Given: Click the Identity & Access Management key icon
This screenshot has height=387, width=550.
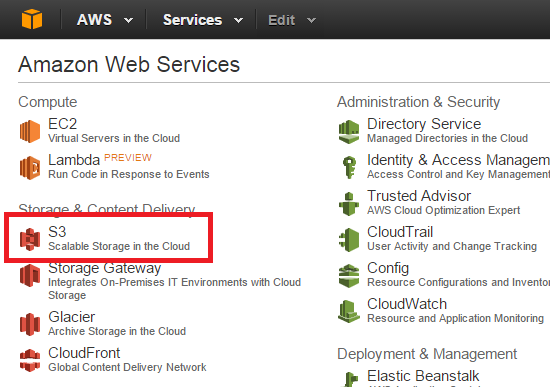Looking at the screenshot, I should point(349,167).
